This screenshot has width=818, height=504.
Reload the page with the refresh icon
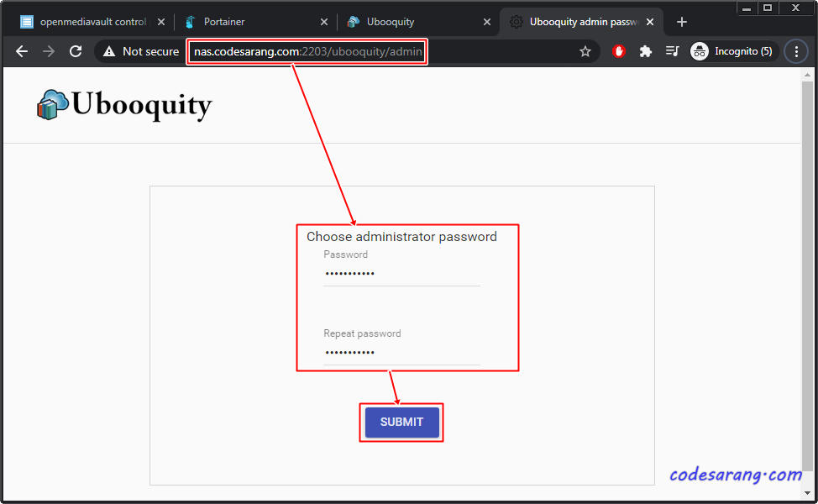point(76,51)
